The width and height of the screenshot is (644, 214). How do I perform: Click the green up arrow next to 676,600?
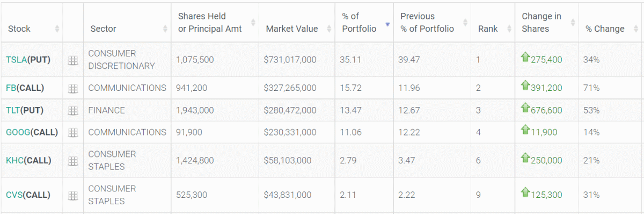[x=525, y=108]
